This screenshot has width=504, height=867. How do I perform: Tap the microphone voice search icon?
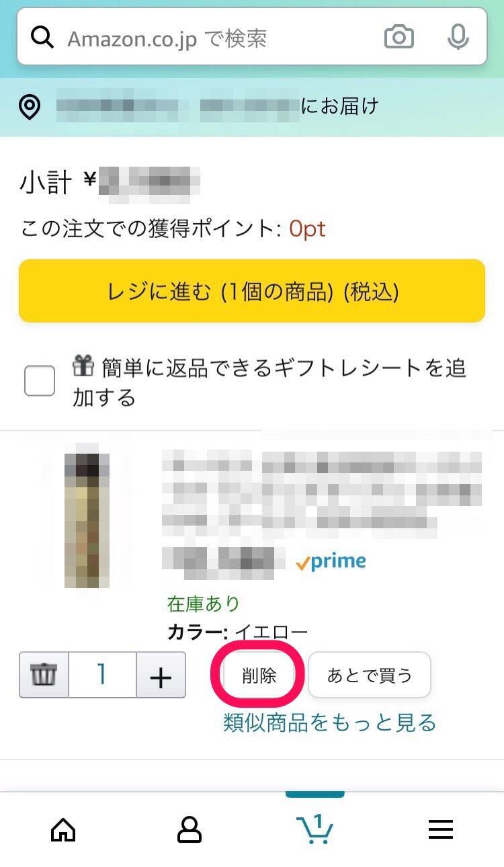tap(458, 38)
